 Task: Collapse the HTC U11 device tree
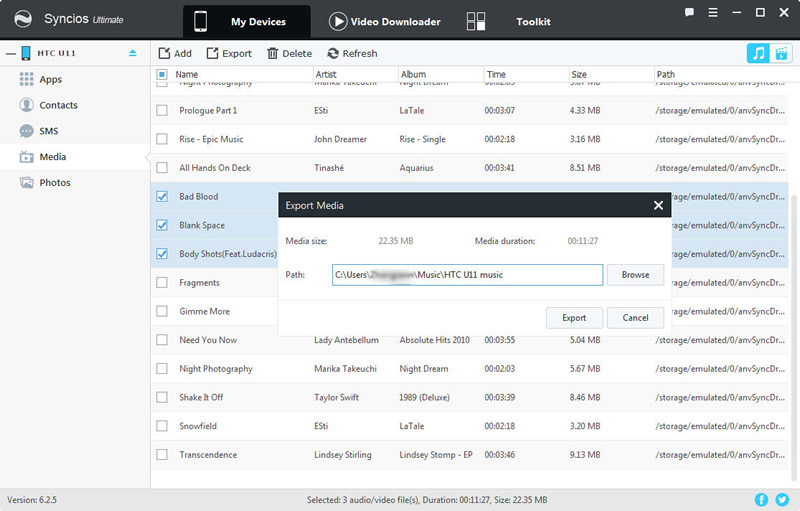(10, 53)
